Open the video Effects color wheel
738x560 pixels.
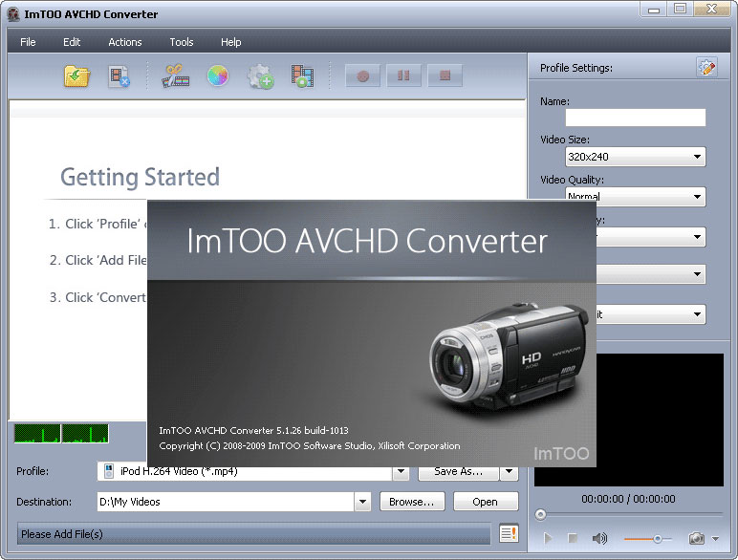[218, 76]
